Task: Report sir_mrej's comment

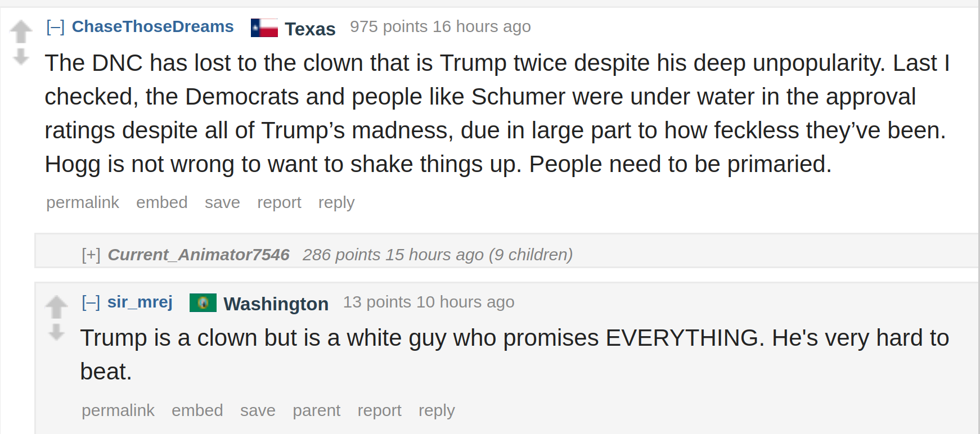Action: [x=379, y=410]
